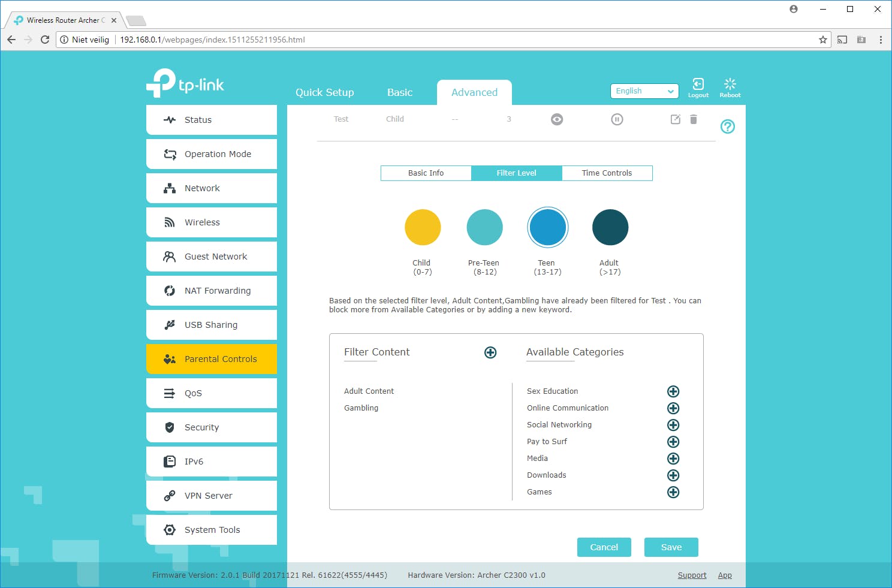Switch to the Time Controls tab
892x588 pixels.
point(607,173)
